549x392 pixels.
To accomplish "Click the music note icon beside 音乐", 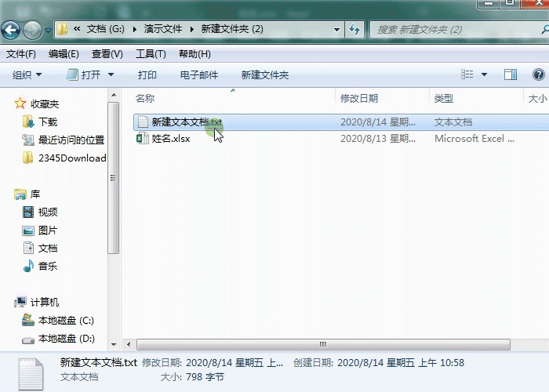I will pyautogui.click(x=28, y=266).
